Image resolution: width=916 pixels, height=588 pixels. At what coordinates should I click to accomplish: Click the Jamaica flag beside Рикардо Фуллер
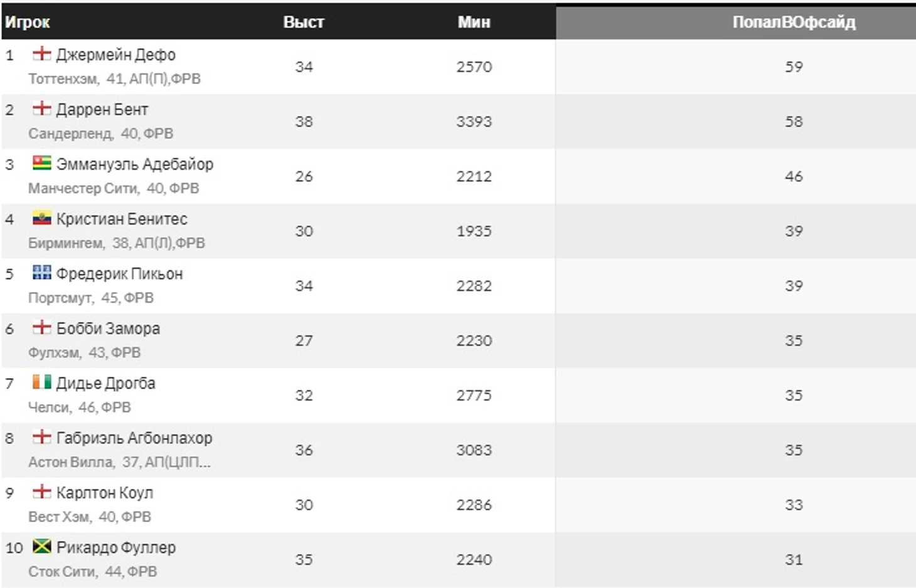click(41, 547)
